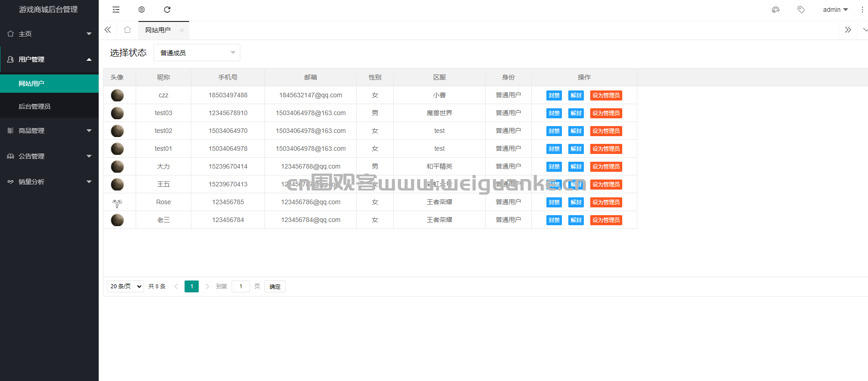Expand the 销量分析 sidebar menu
868x381 pixels.
49,182
